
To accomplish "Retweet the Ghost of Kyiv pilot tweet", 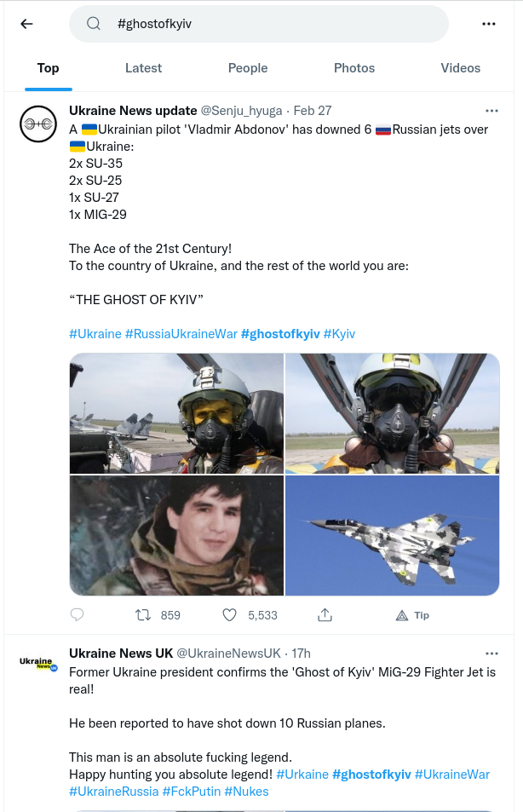I will coord(144,615).
